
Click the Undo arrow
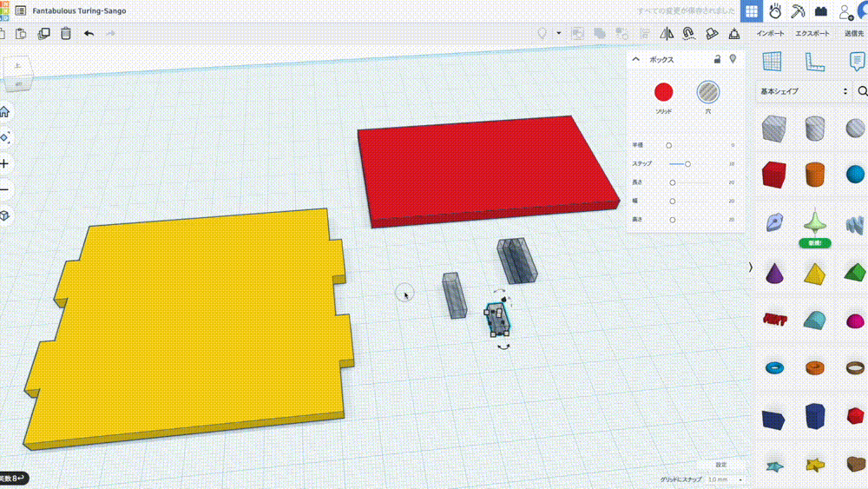89,34
